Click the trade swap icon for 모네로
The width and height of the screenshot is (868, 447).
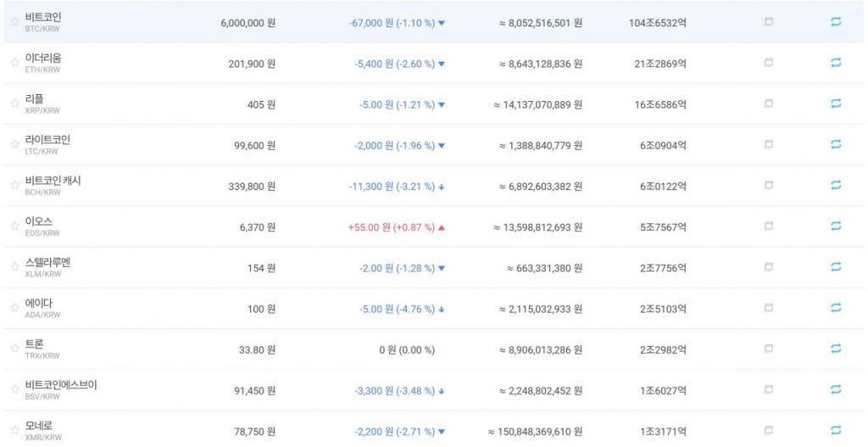coord(836,430)
